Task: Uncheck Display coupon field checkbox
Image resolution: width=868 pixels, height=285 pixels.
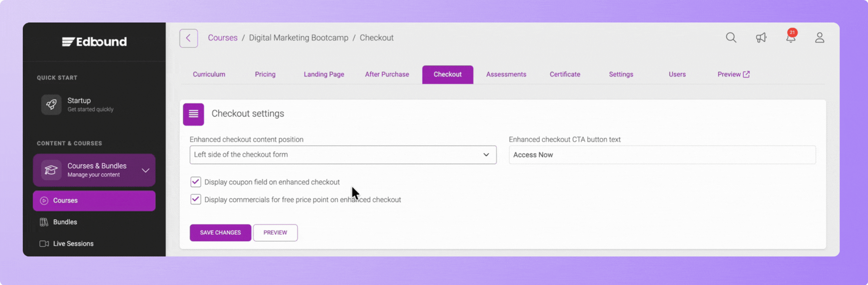Action: click(196, 182)
